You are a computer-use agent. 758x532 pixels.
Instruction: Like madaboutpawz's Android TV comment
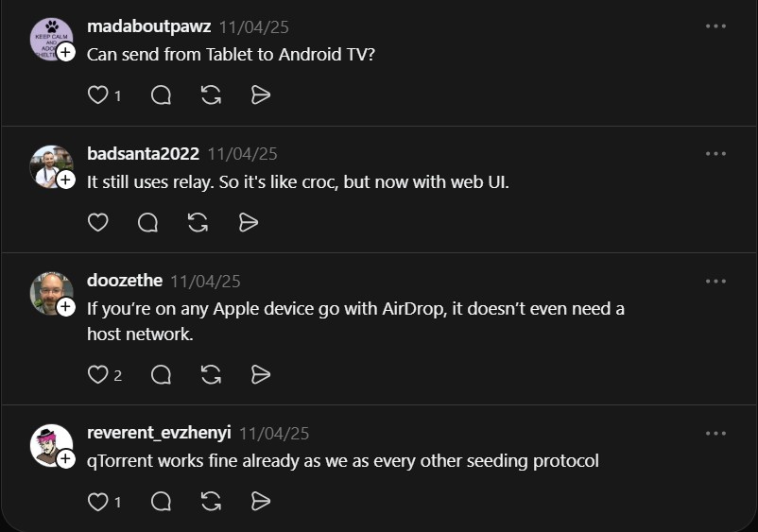[x=97, y=95]
